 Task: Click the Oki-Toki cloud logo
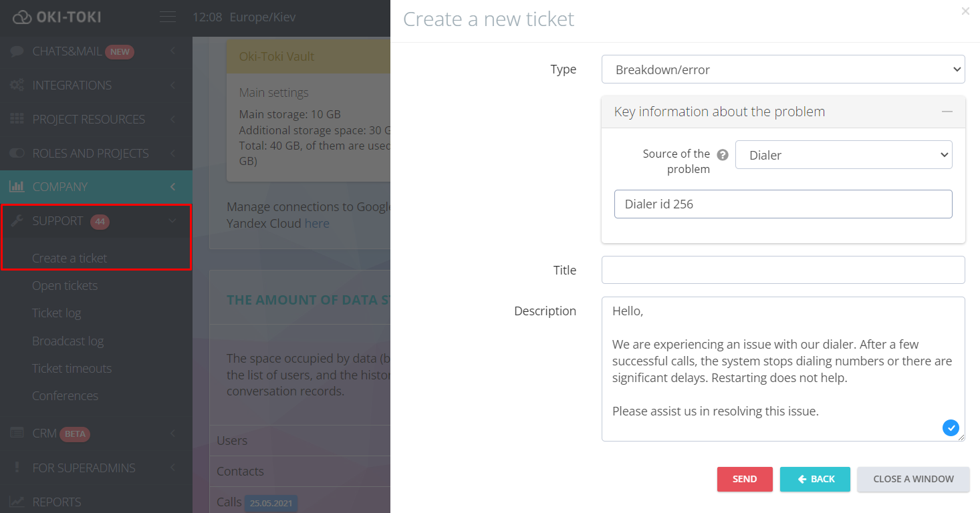tap(22, 17)
